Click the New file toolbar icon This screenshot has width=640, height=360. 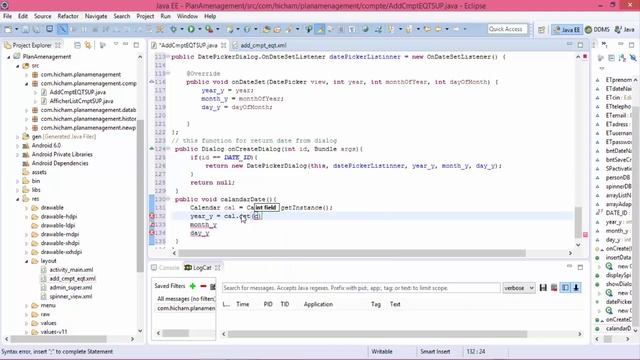pos(8,29)
